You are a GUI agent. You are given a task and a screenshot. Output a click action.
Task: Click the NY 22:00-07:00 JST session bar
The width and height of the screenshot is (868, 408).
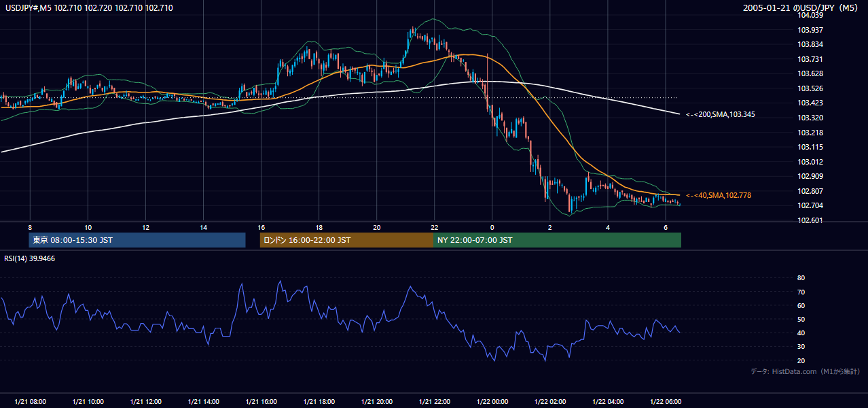[557, 240]
